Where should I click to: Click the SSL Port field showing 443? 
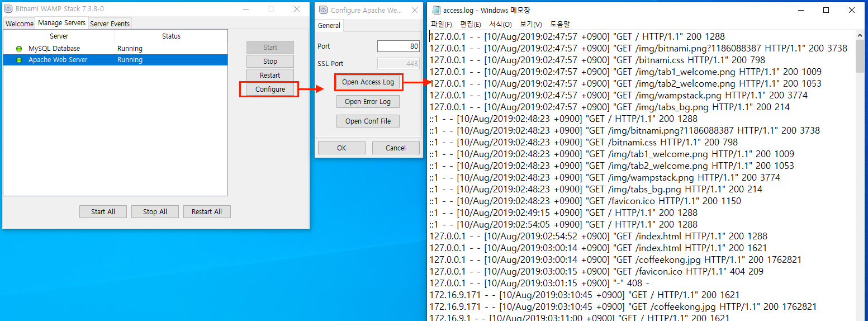(398, 64)
